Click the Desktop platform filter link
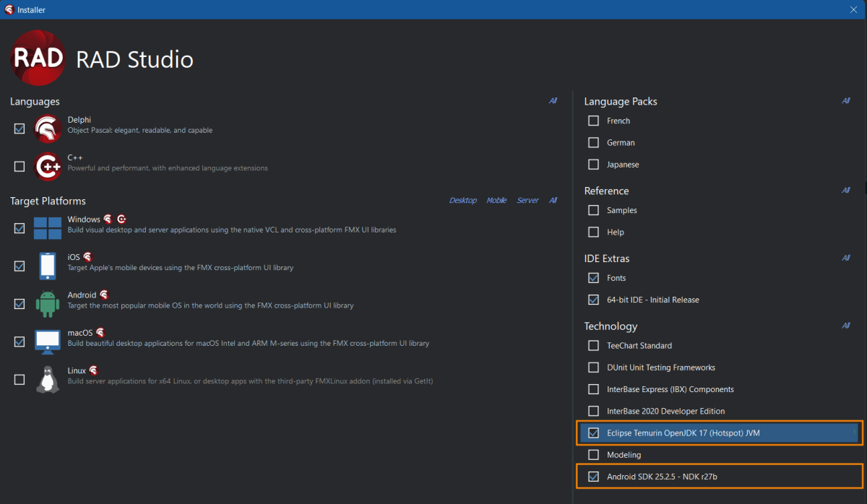This screenshot has width=867, height=504. 463,200
